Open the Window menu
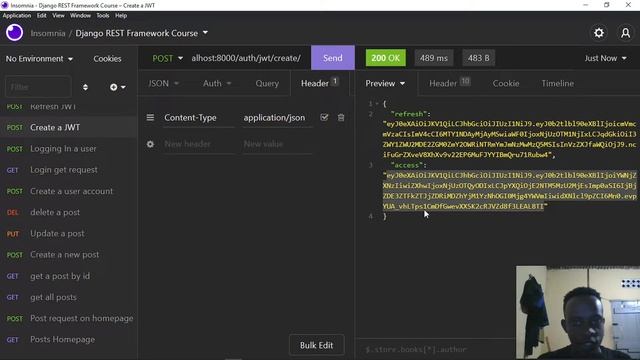The height and width of the screenshot is (360, 640). [x=80, y=16]
